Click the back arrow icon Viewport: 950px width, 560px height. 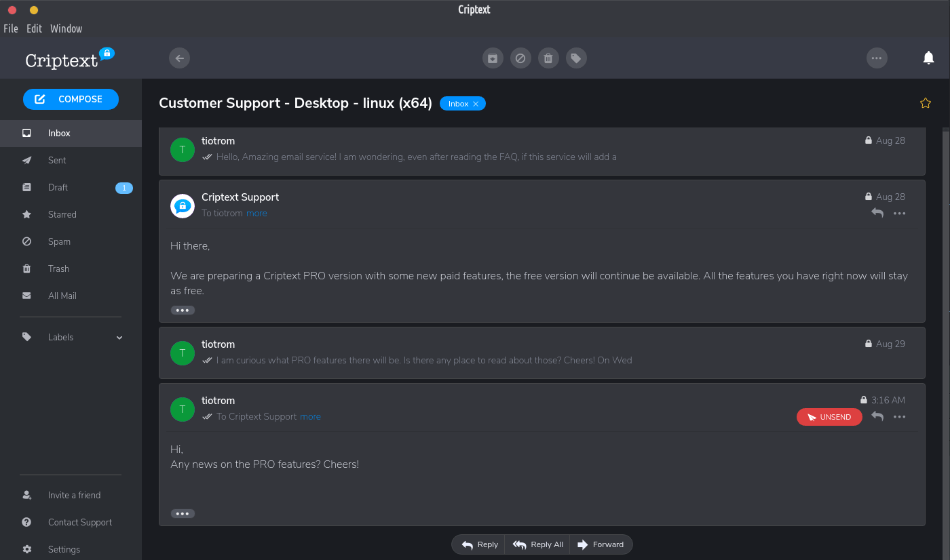tap(179, 58)
